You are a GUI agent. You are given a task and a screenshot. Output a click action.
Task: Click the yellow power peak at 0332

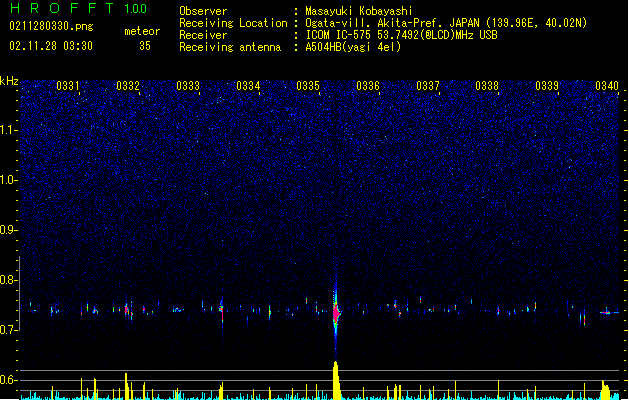coord(127,386)
